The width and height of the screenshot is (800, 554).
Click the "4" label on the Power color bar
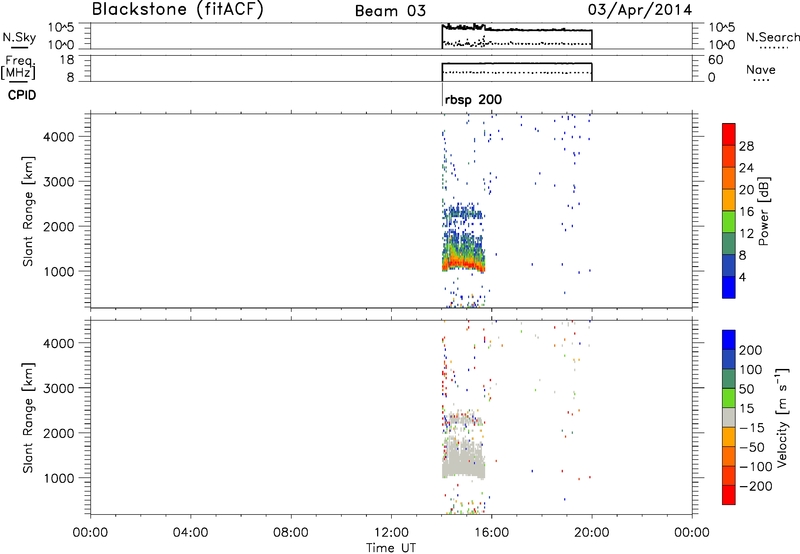point(743,277)
